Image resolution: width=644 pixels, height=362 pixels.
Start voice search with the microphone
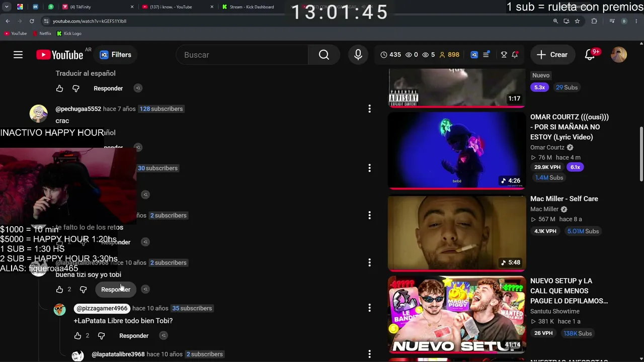pos(358,55)
